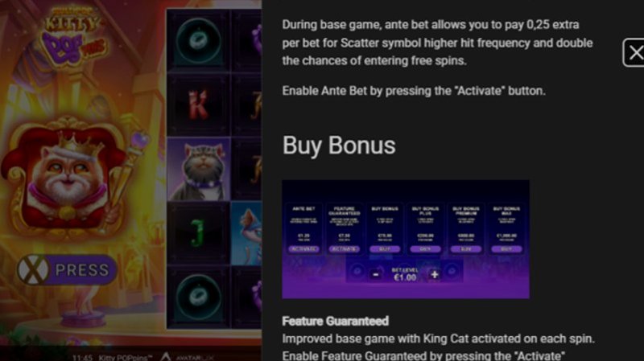Screen dimensions: 644x361
Task: Select the red K symbol on the reel
Action: pos(198,105)
